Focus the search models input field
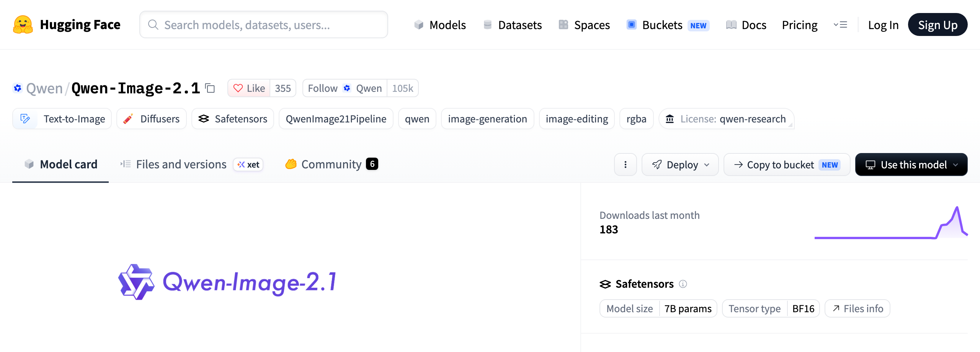 [264, 25]
